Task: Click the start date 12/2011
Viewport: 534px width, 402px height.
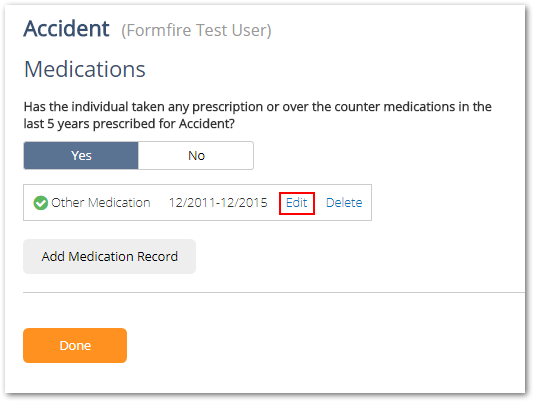Action: click(x=192, y=203)
